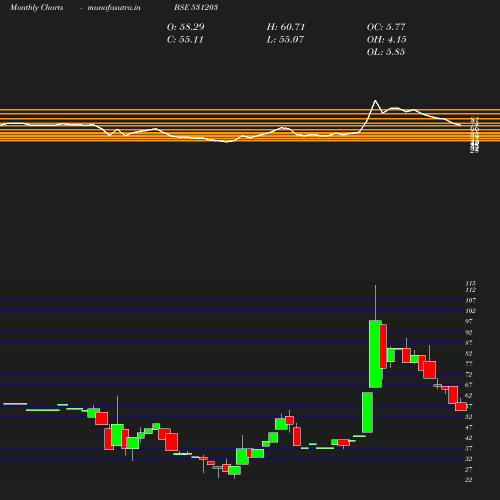This screenshot has height=500, width=500.
Task: Click the 27 price axis label
Action: click(469, 469)
